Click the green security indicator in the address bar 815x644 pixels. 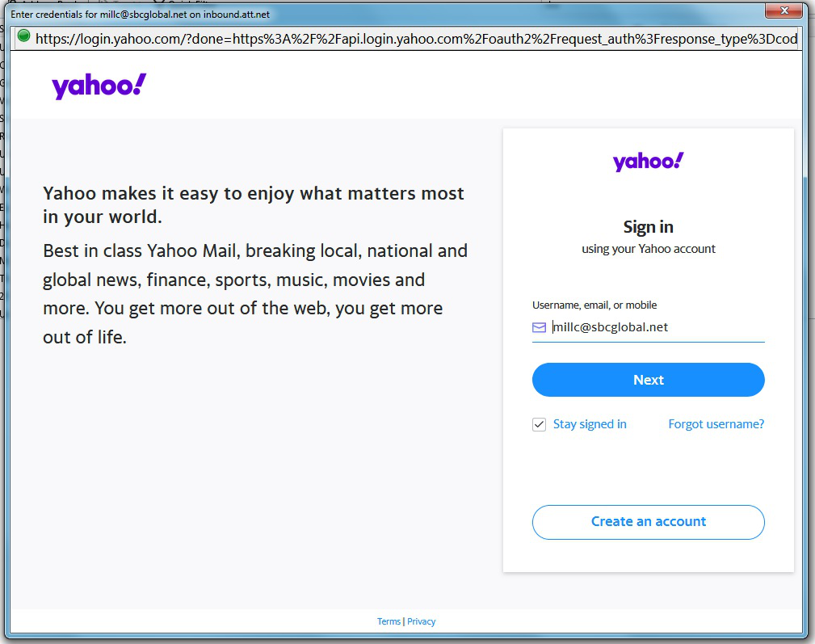[x=23, y=38]
